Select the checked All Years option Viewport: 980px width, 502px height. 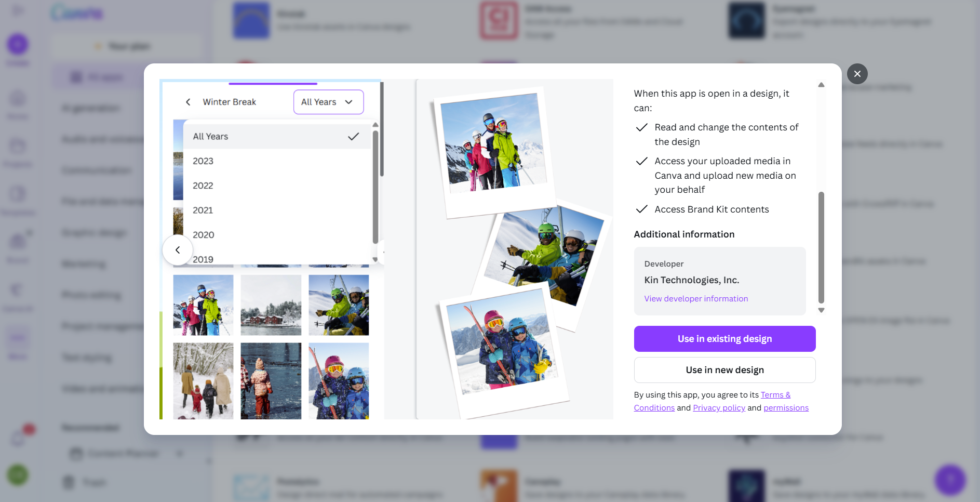[276, 136]
